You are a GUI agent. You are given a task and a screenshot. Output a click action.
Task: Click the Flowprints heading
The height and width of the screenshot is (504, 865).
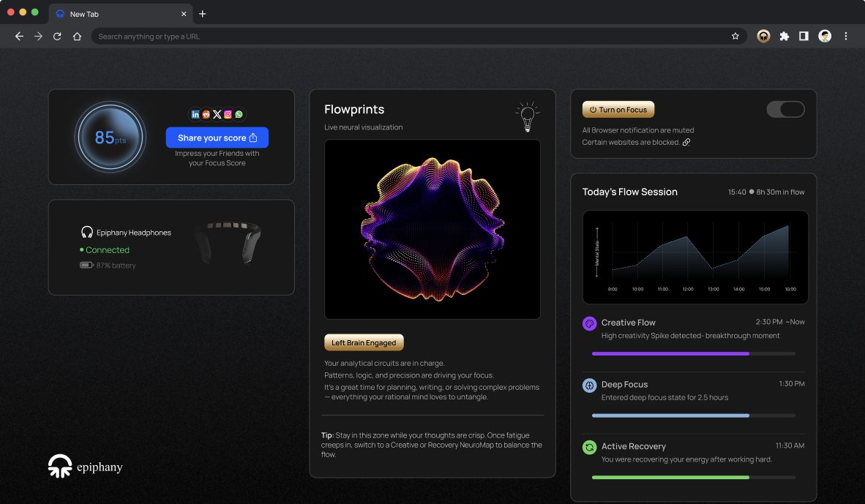click(354, 109)
